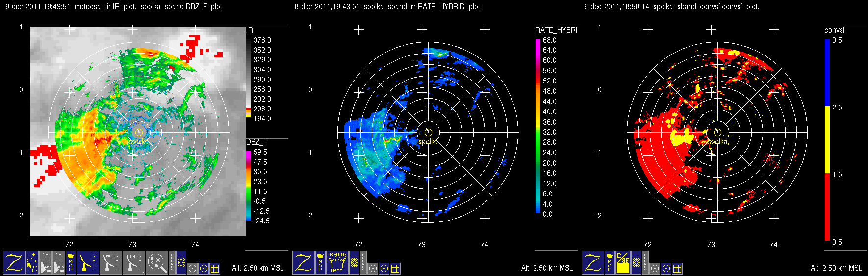
Task: Toggle MAP overlay in the RATE_HYBRID plot toolbar
Action: coord(320,263)
